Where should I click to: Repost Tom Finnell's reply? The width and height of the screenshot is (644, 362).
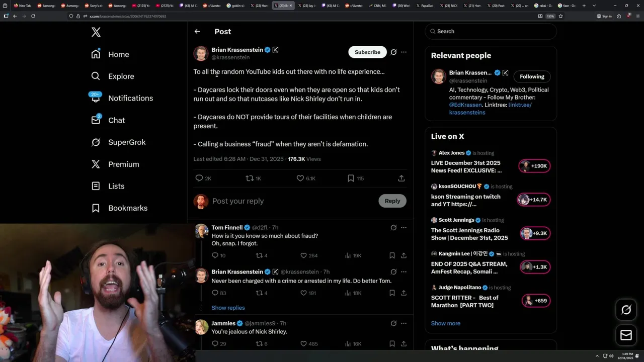260,255
